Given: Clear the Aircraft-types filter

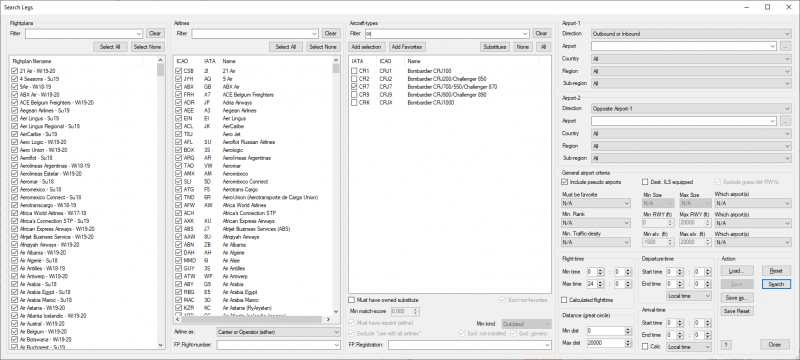Looking at the screenshot, I should (x=541, y=34).
